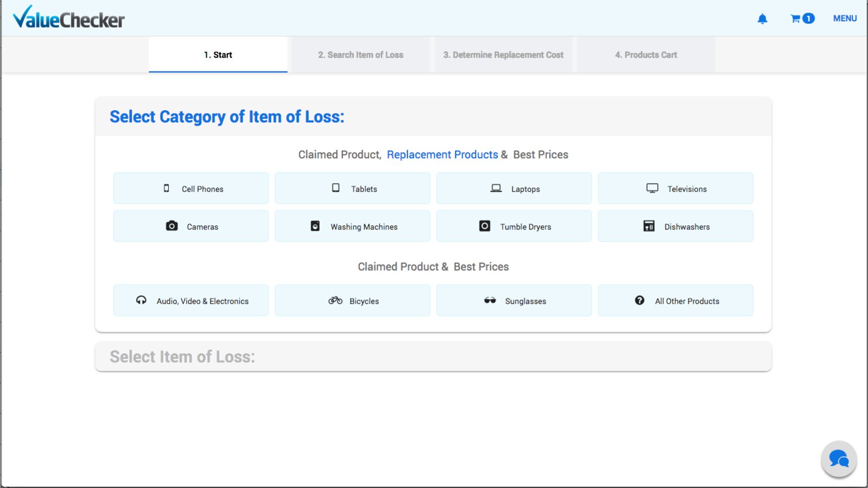Pick the Sunglasses category label

point(526,301)
